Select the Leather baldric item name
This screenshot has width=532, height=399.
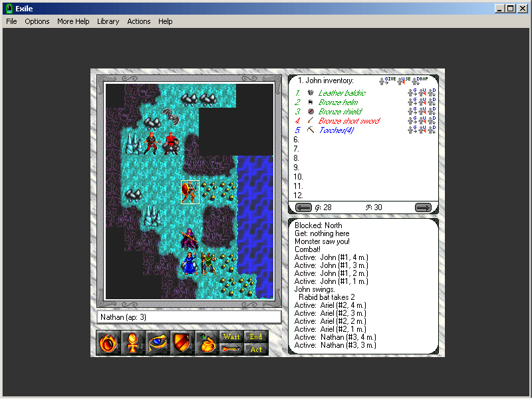click(342, 93)
